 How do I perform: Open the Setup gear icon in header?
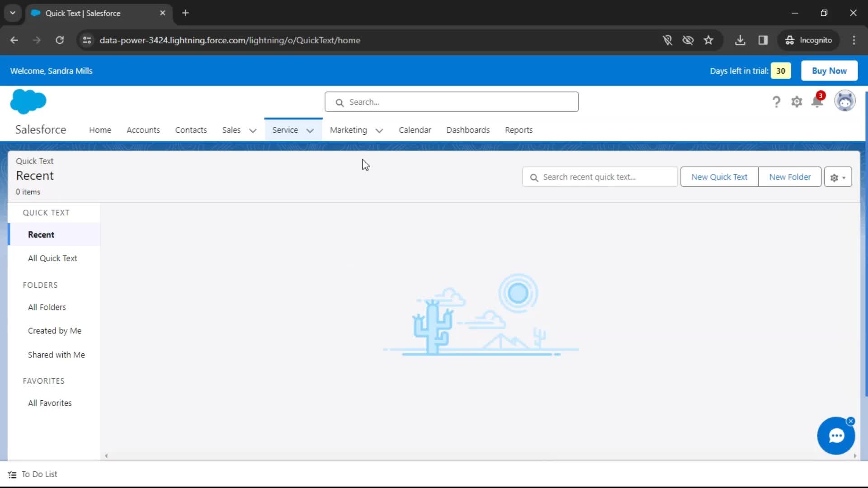pyautogui.click(x=797, y=102)
